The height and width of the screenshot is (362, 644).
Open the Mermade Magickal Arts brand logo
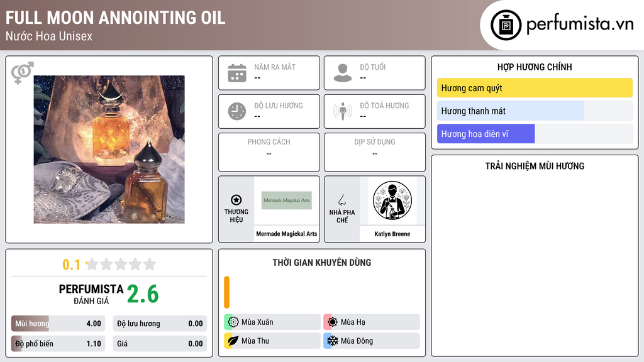pyautogui.click(x=287, y=200)
